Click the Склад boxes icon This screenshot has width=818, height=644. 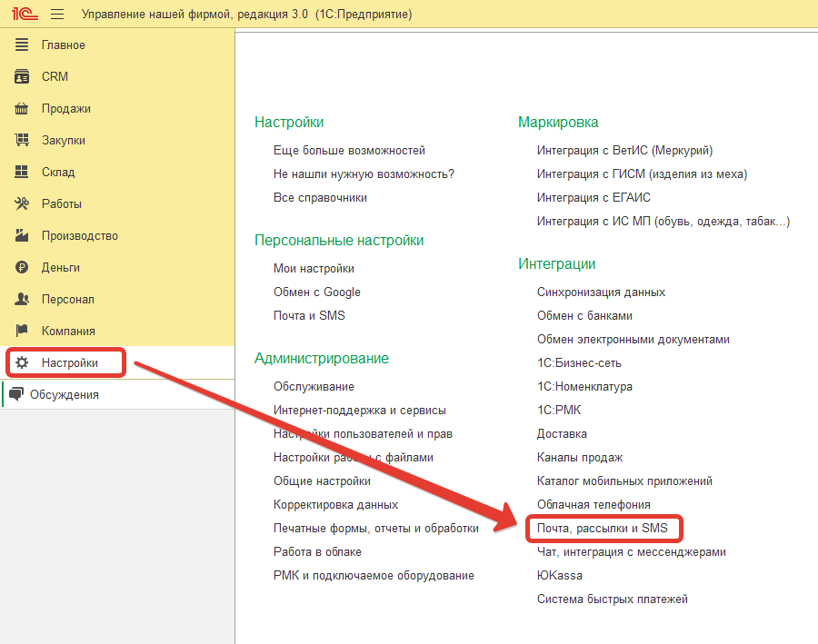click(x=22, y=172)
